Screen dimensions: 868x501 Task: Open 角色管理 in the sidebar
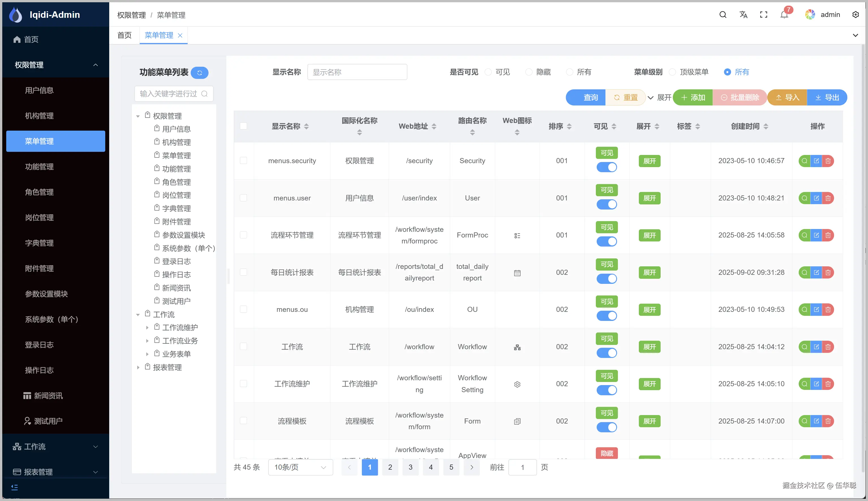pyautogui.click(x=39, y=192)
